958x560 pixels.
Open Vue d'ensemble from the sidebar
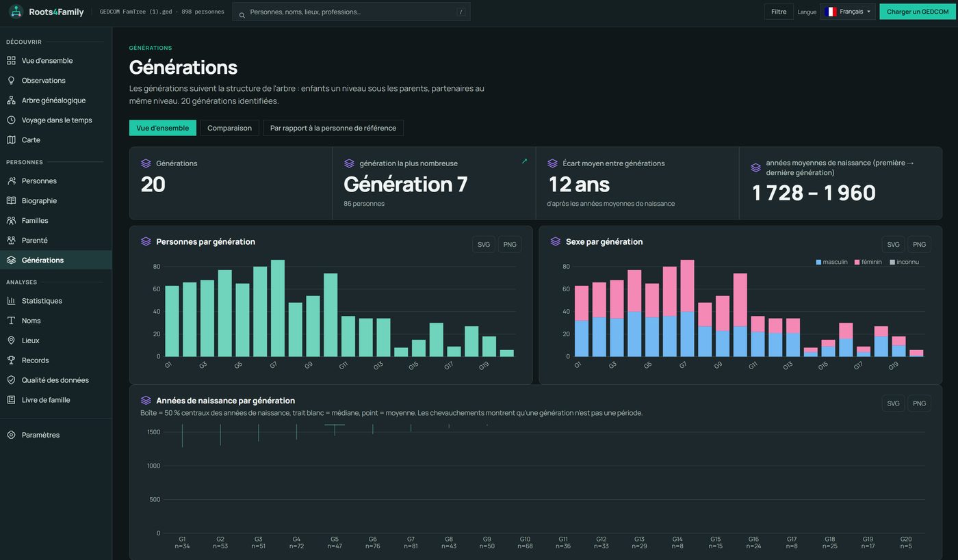[55, 61]
